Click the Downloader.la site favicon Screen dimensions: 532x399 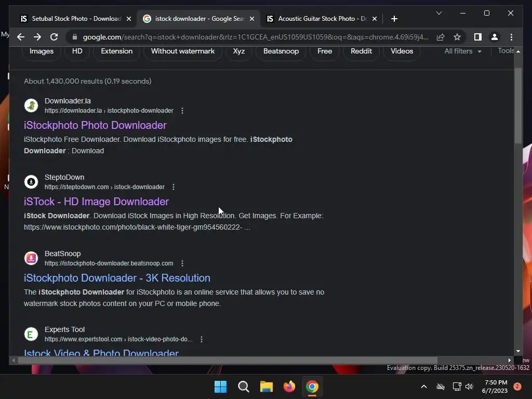click(x=31, y=105)
